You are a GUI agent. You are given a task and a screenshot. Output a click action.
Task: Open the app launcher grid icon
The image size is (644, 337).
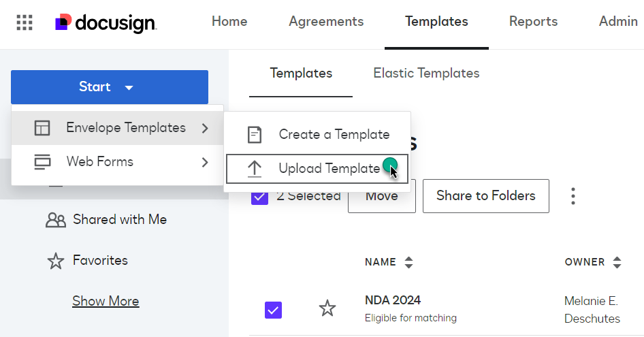(25, 22)
